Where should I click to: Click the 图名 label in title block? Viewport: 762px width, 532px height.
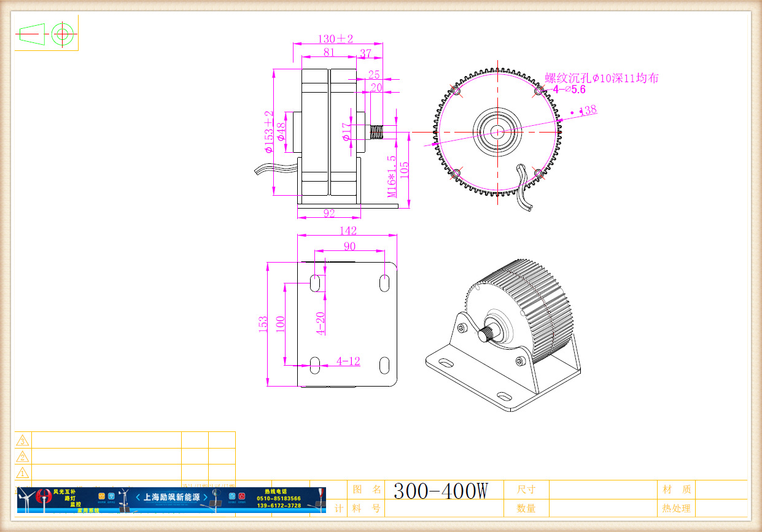[x=367, y=489]
